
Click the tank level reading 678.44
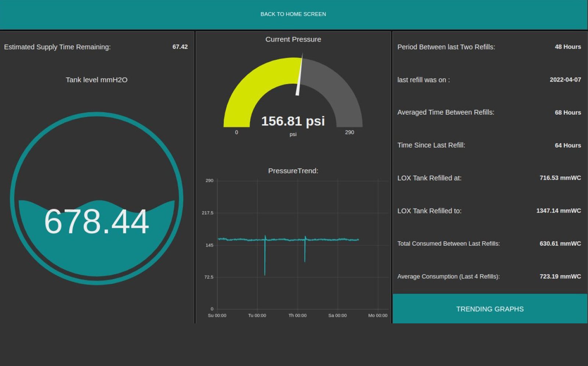96,222
